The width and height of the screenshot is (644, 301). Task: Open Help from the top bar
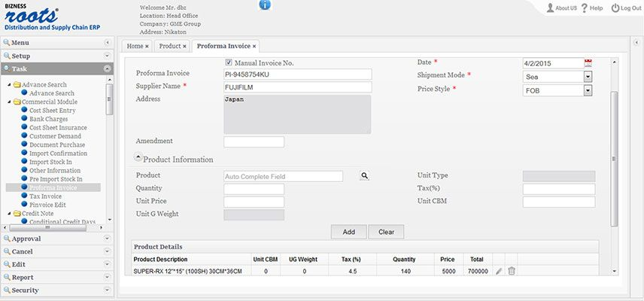pyautogui.click(x=591, y=8)
